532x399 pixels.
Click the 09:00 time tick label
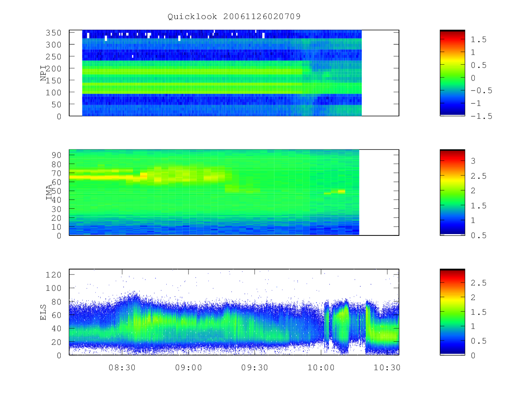(x=188, y=368)
